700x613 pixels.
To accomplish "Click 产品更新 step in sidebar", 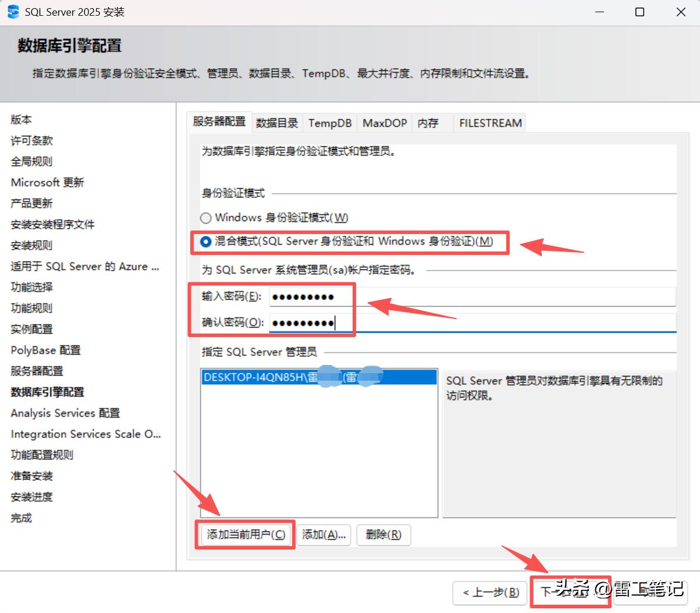I will (32, 203).
